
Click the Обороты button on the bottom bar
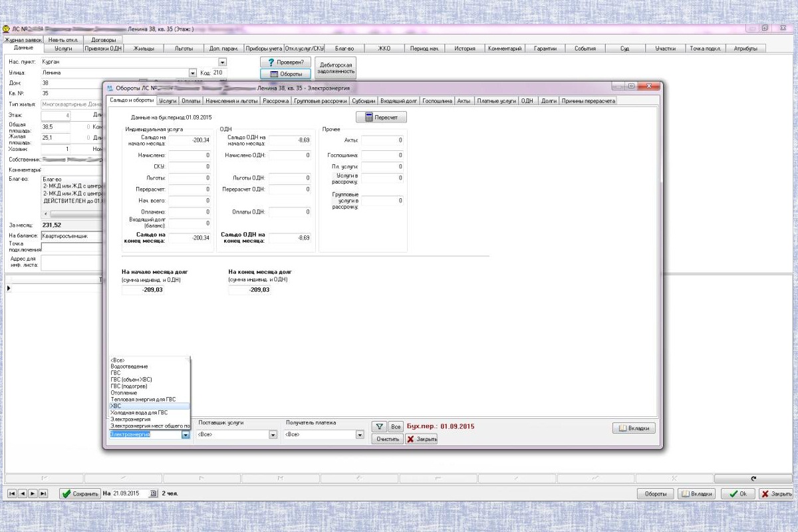pos(656,493)
